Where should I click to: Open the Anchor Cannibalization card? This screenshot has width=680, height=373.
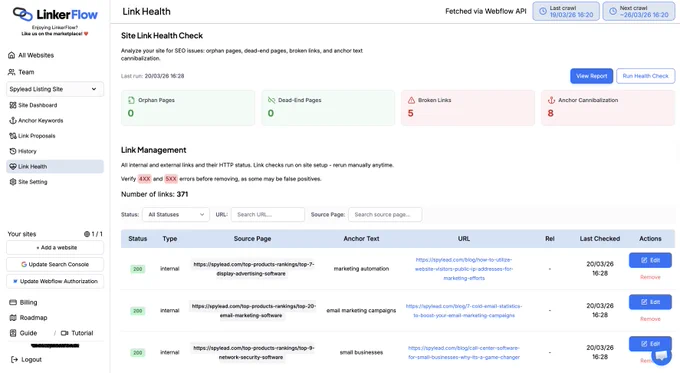tap(608, 108)
